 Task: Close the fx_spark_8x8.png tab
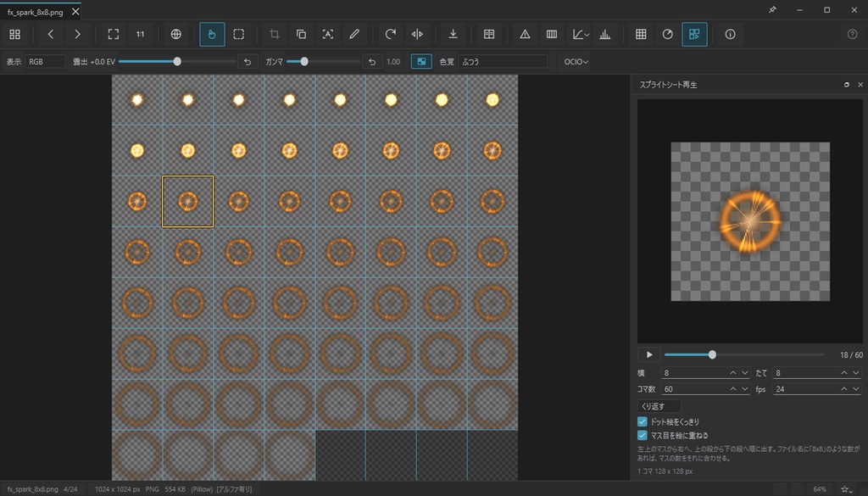(x=75, y=12)
